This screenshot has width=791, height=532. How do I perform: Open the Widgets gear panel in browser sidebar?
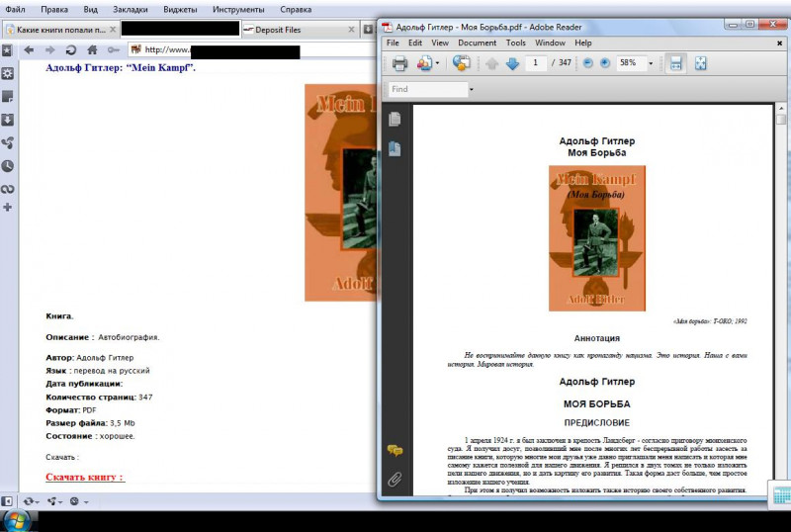click(x=7, y=74)
